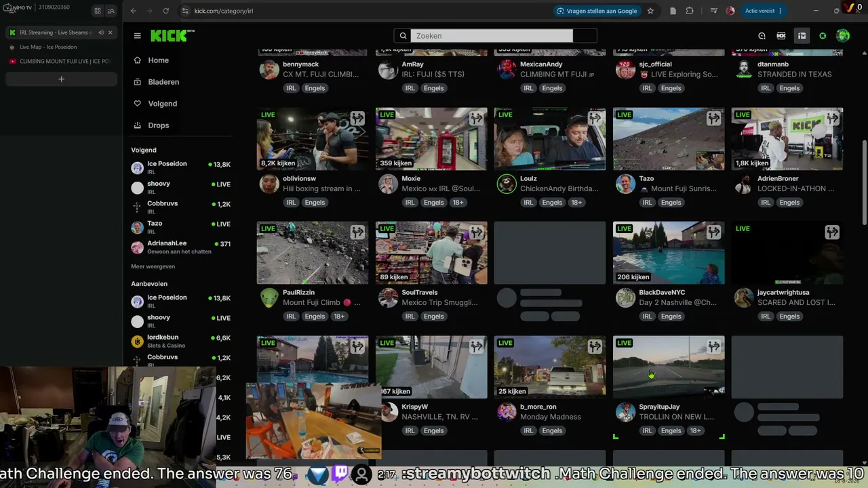The height and width of the screenshot is (488, 868).
Task: Open SprayitupJay stream thumbnail
Action: pos(669,367)
